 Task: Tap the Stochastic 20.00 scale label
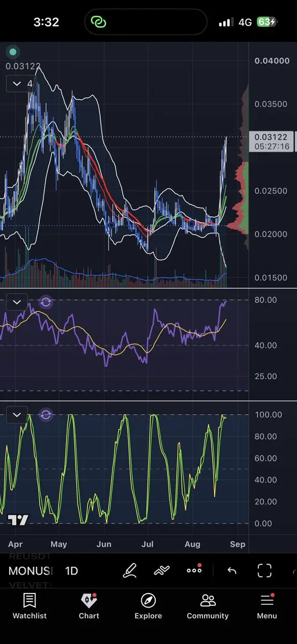[x=265, y=502]
